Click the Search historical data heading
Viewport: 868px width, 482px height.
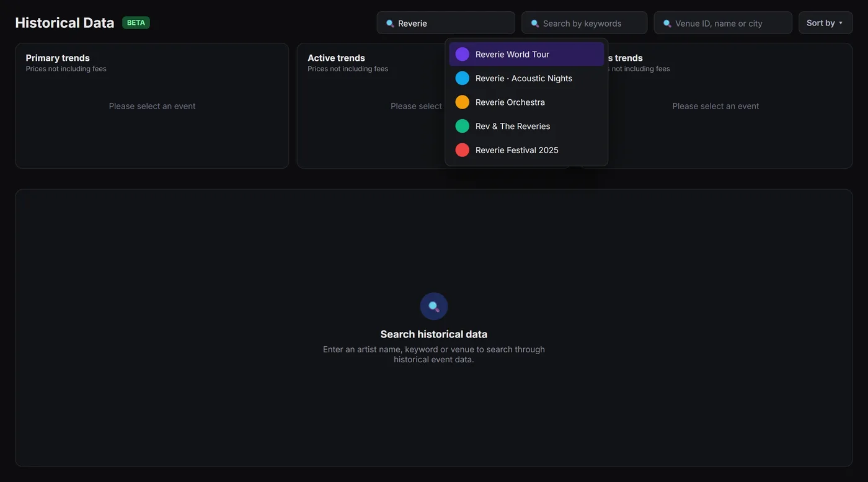point(434,334)
